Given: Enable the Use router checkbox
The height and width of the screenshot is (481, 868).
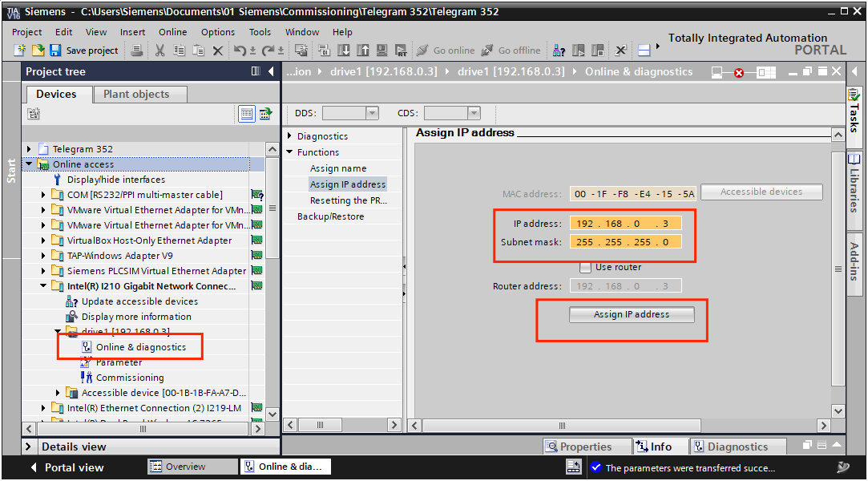Looking at the screenshot, I should (586, 267).
